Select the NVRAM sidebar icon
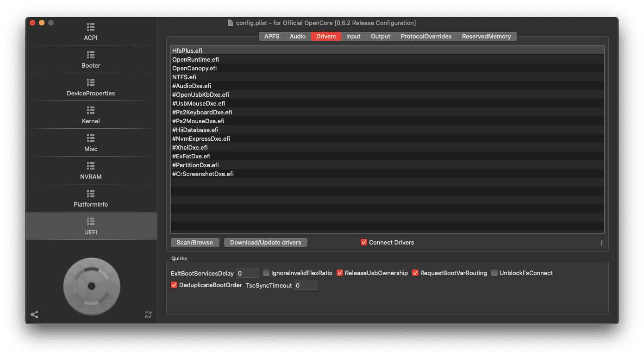This screenshot has height=358, width=644. (x=91, y=166)
